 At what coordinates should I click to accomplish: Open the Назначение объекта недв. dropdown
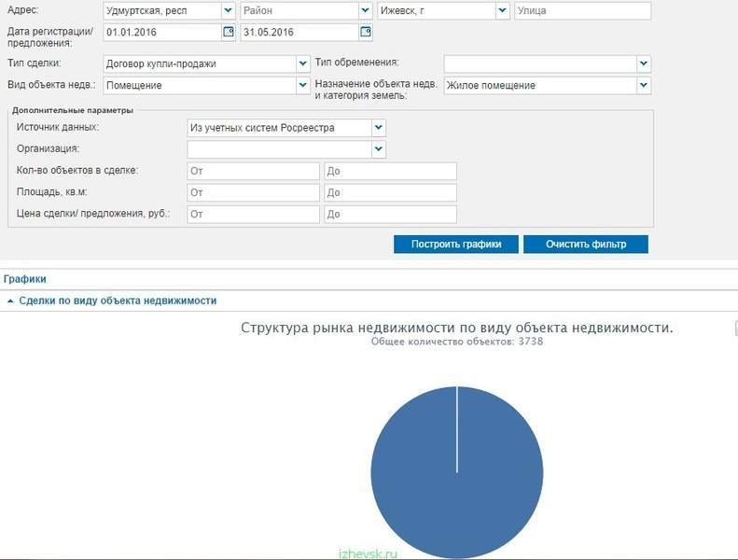(x=644, y=85)
